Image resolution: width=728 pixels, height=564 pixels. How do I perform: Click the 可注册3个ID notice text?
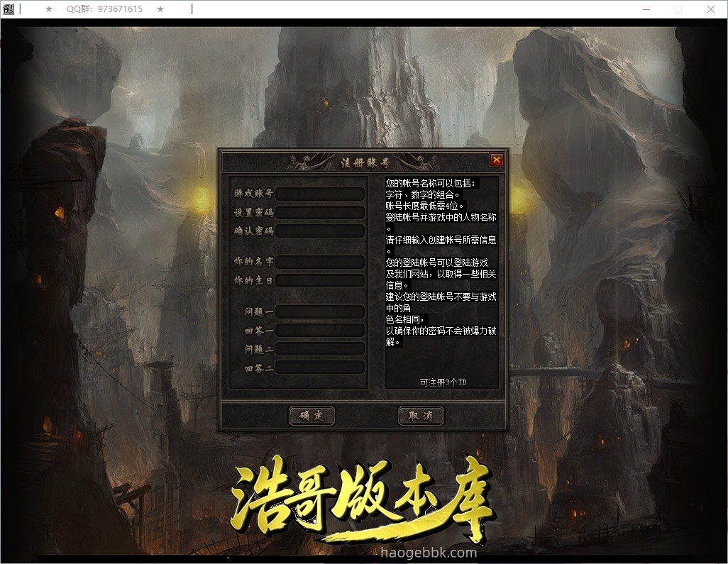click(443, 382)
